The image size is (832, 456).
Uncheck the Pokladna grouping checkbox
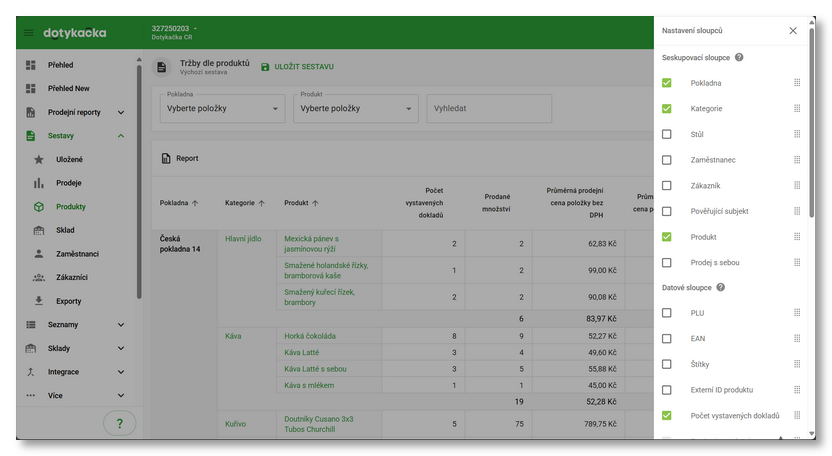[667, 83]
